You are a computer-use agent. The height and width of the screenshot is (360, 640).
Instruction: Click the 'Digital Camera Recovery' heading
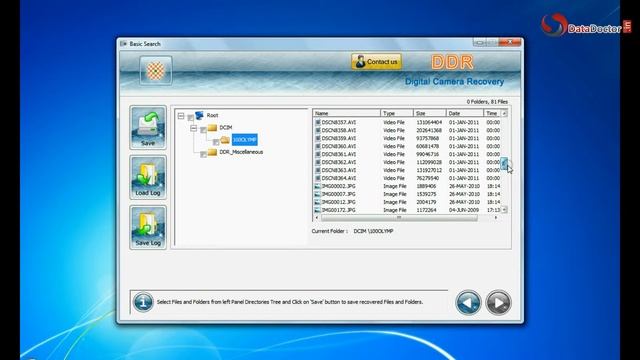tap(454, 81)
